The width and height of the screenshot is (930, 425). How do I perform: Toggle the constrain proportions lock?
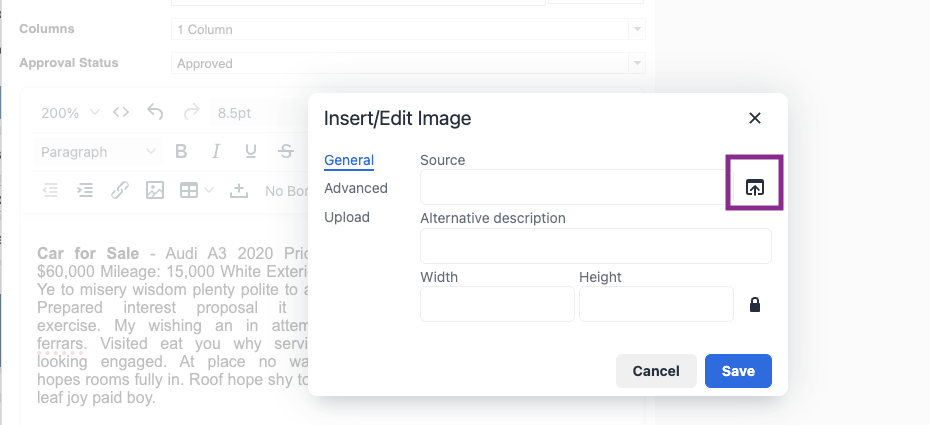(x=755, y=304)
